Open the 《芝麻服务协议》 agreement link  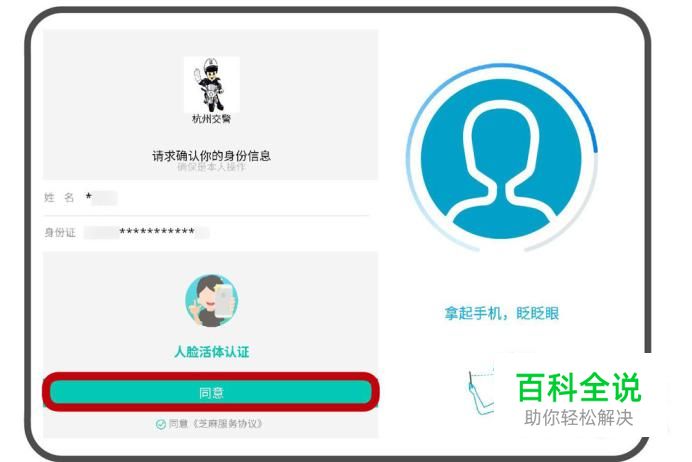[227, 424]
